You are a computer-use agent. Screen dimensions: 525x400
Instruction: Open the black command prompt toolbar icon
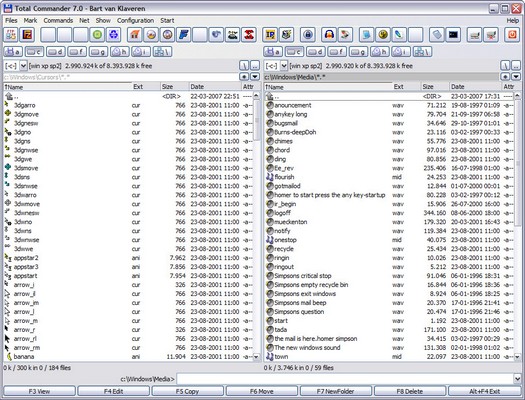[x=453, y=35]
